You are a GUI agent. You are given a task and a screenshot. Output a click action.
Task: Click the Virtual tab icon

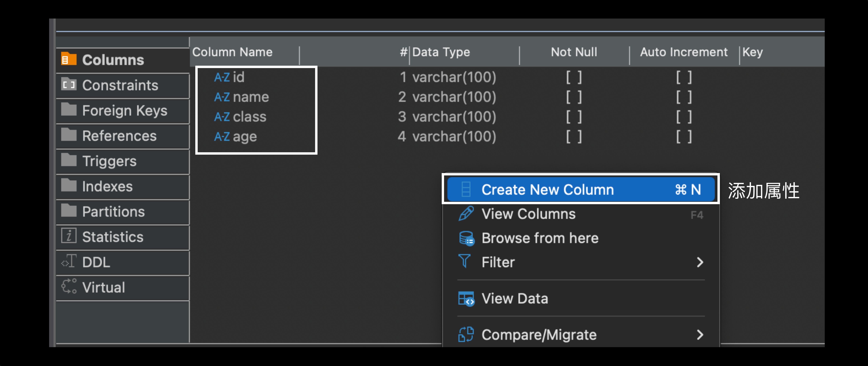[x=69, y=287]
